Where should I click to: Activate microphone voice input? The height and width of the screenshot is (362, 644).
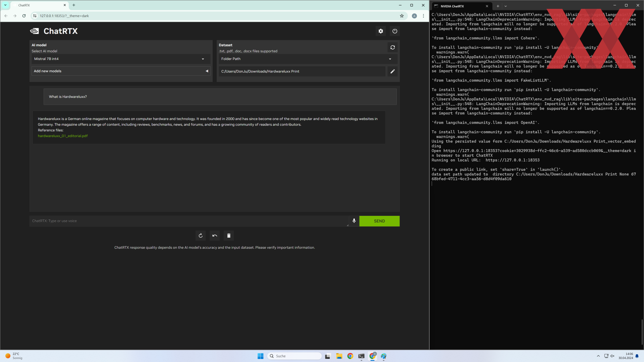coord(354,221)
